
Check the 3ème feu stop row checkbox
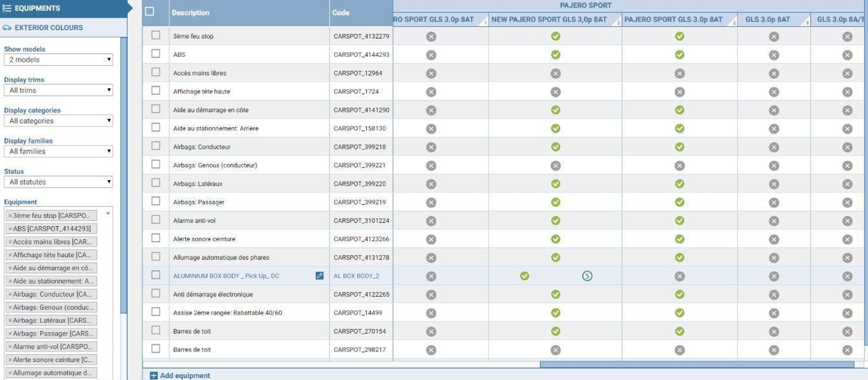156,35
